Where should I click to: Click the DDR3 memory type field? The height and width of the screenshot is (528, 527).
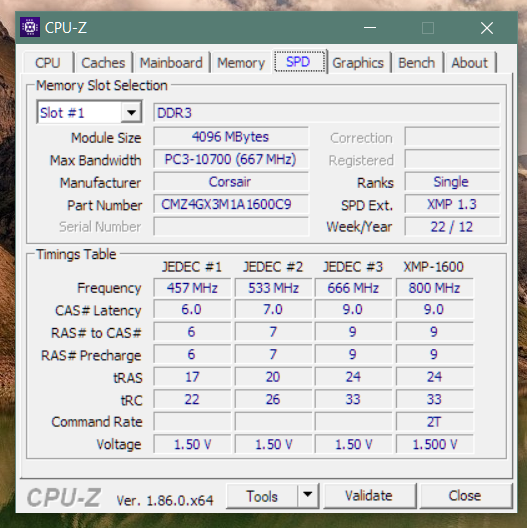pos(326,113)
